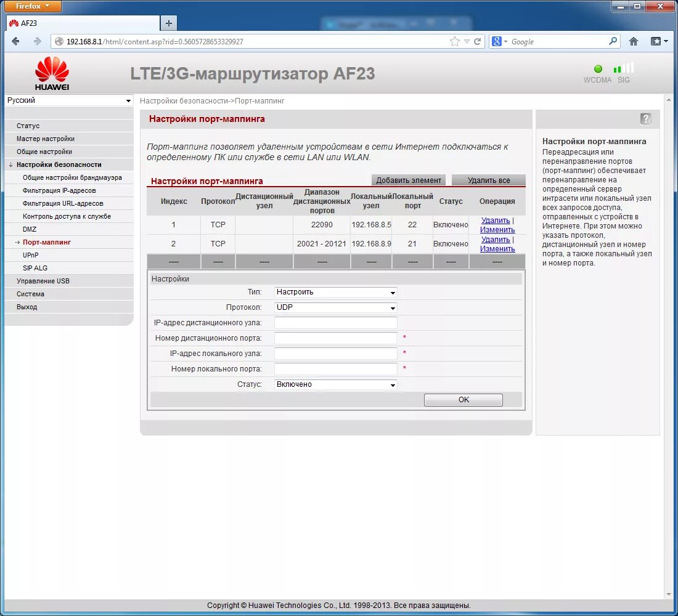Open Система in sidebar
678x616 pixels.
[x=30, y=294]
